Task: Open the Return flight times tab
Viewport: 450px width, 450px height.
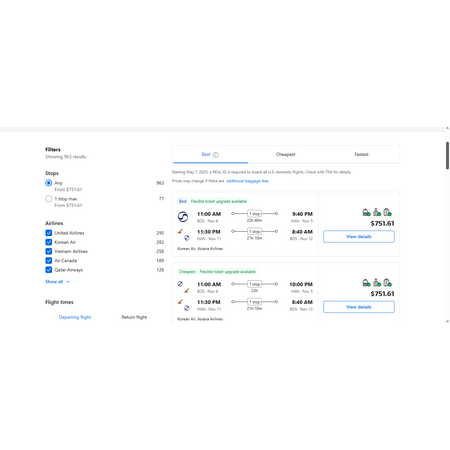Action: [134, 317]
